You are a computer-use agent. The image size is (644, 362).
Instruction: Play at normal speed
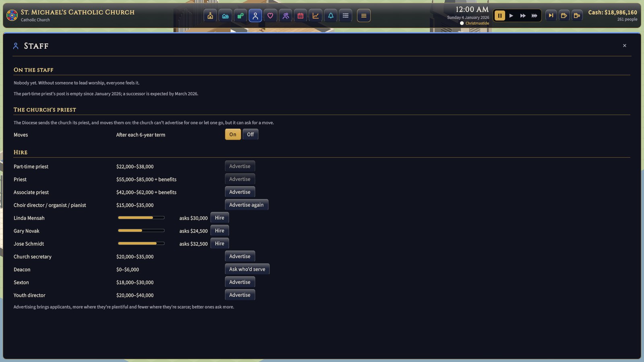[x=511, y=16]
